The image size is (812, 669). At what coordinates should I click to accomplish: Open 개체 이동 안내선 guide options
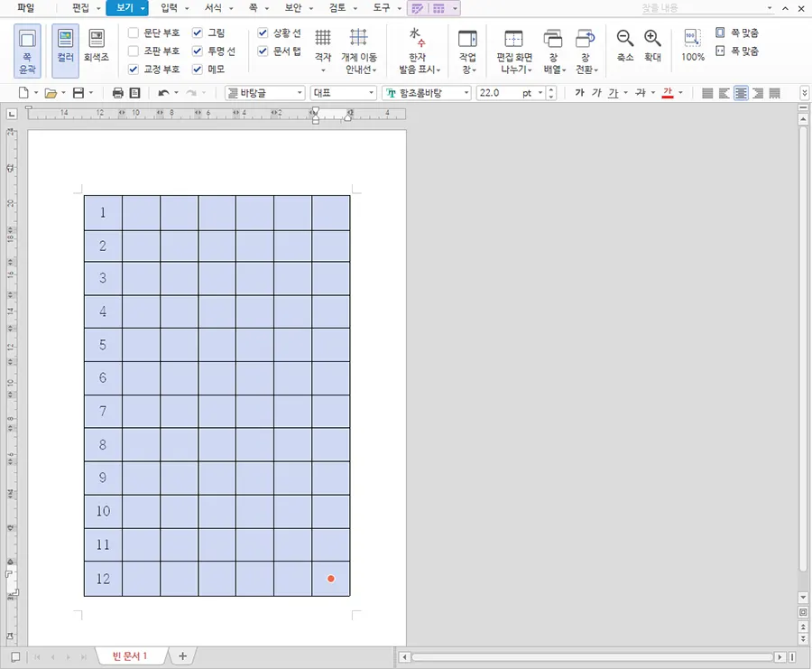[x=359, y=51]
